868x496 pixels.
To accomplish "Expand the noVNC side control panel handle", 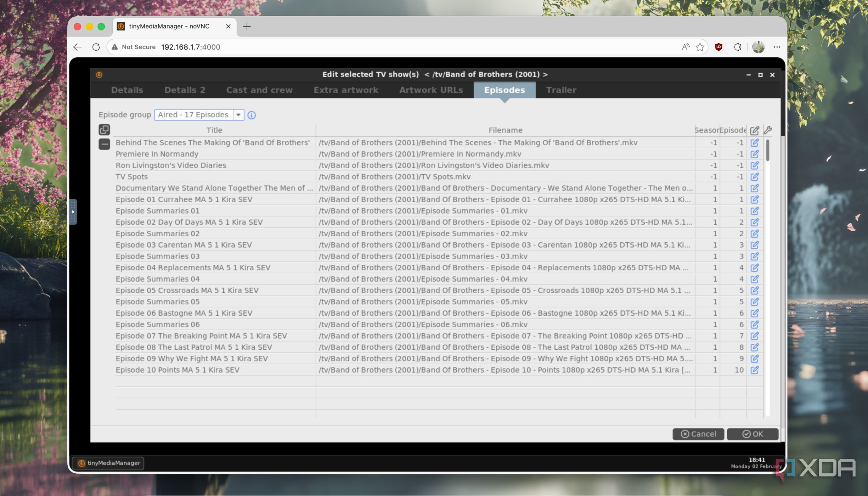I will pyautogui.click(x=73, y=212).
